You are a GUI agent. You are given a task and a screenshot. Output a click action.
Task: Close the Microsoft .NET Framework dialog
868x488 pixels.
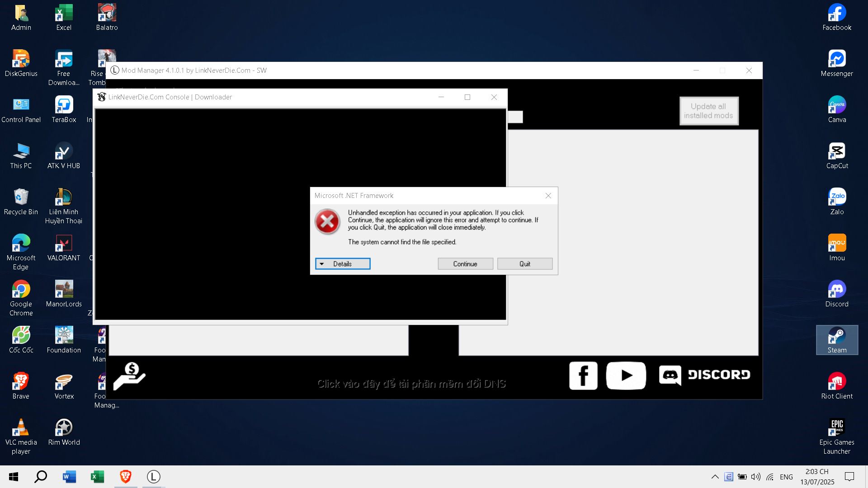pyautogui.click(x=548, y=196)
